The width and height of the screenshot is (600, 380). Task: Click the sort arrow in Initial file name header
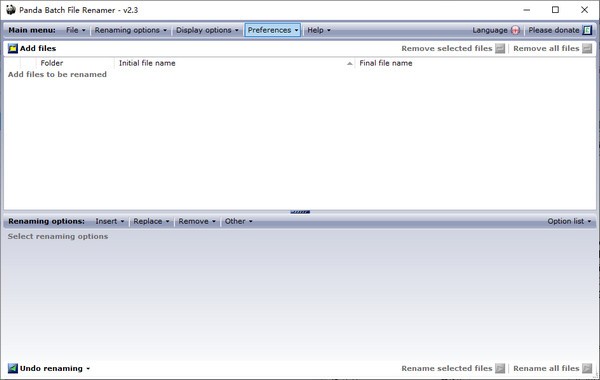[349, 64]
